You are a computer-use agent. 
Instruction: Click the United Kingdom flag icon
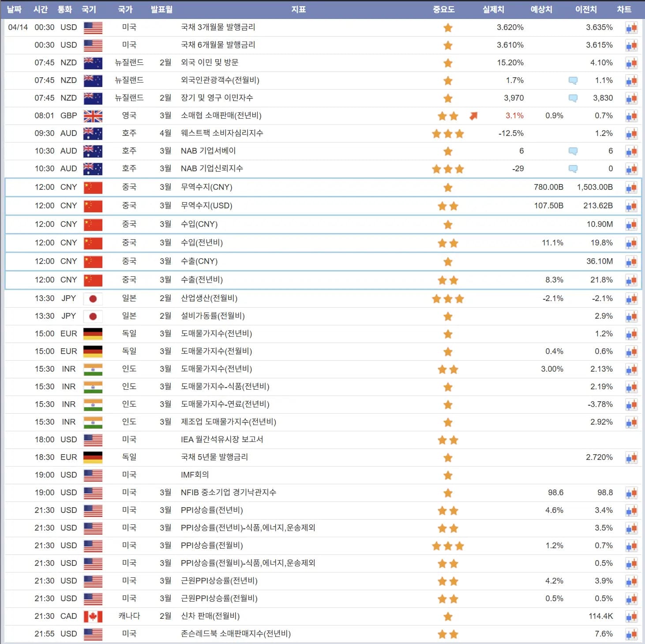93,116
